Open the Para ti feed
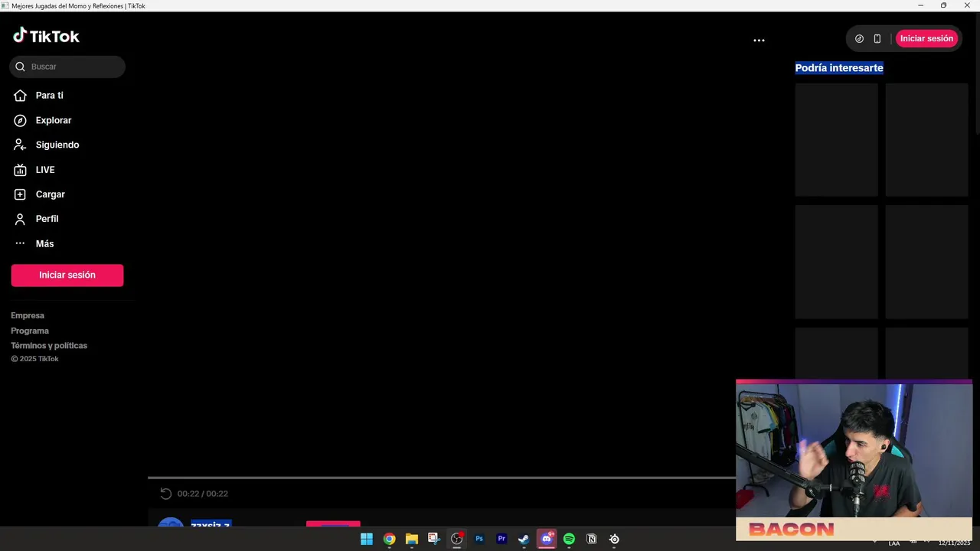 [49, 96]
